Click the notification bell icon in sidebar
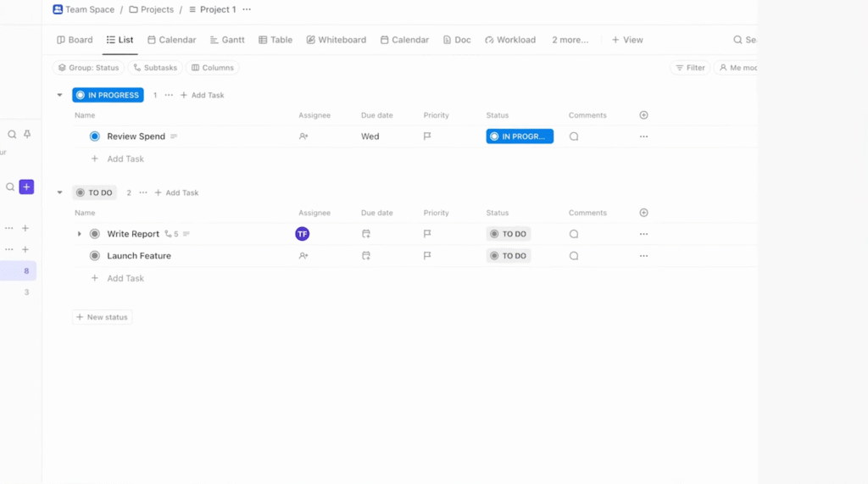Image resolution: width=868 pixels, height=484 pixels. tap(27, 134)
